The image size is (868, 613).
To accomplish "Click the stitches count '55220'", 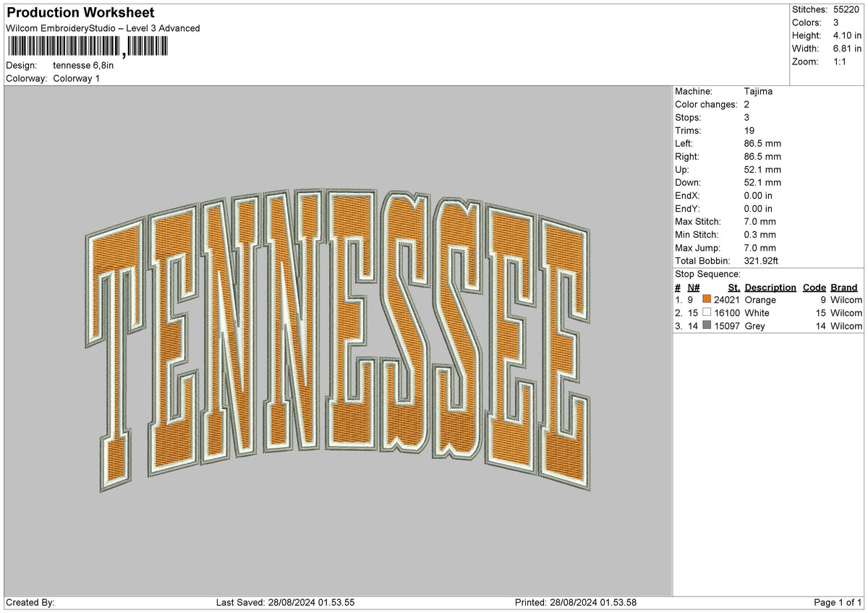I will pyautogui.click(x=846, y=9).
